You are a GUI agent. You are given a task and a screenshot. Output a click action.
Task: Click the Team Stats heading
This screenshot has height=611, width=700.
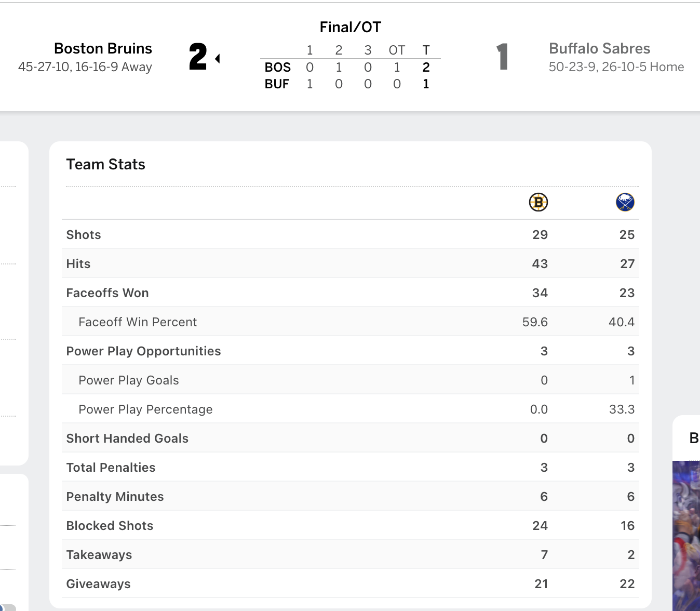[x=105, y=164]
